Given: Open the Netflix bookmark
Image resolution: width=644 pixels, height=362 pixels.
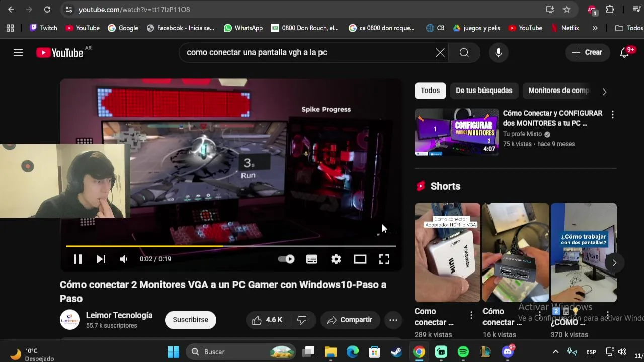Looking at the screenshot, I should [x=565, y=28].
